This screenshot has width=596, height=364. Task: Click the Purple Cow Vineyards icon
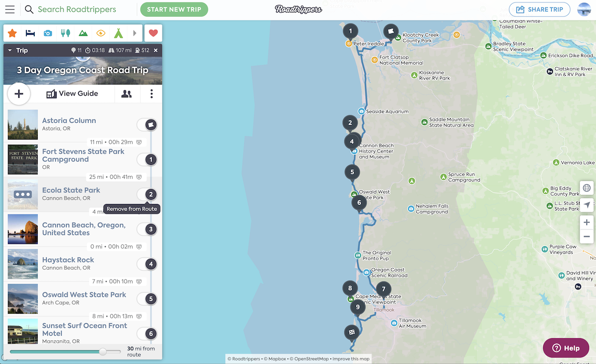click(x=545, y=248)
